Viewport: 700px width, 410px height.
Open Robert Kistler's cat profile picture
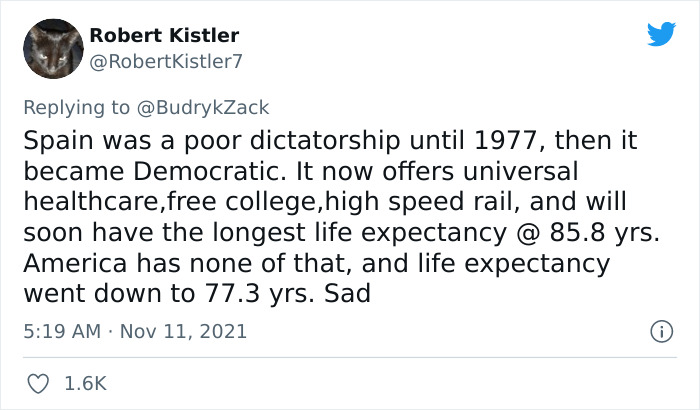pos(50,48)
